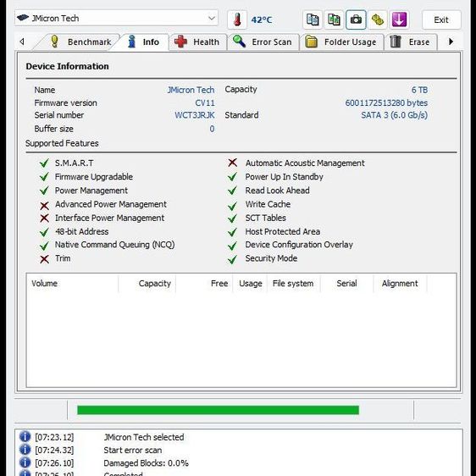Click the Free column header

(x=204, y=283)
